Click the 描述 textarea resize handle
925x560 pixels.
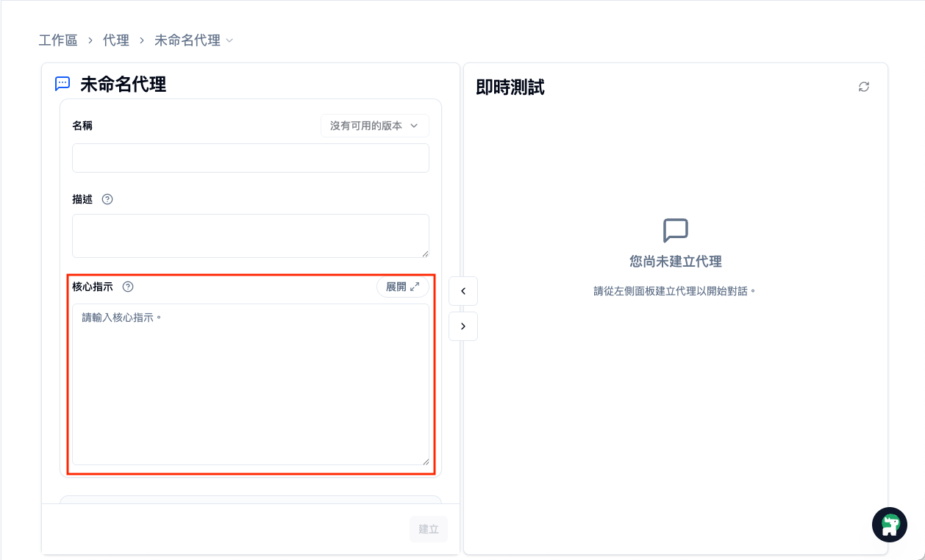[424, 253]
